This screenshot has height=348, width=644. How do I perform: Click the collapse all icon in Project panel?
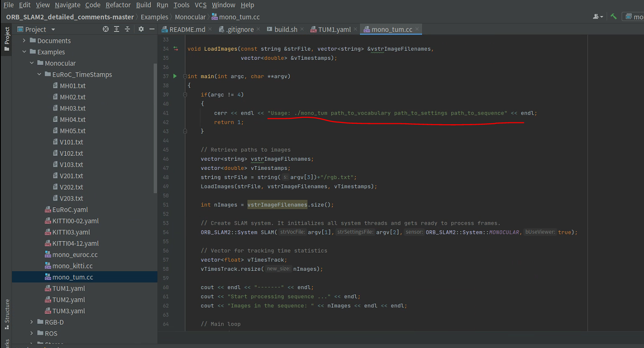pos(127,29)
